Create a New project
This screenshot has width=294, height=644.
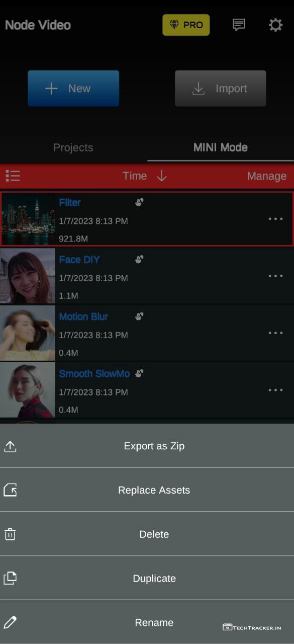(73, 89)
